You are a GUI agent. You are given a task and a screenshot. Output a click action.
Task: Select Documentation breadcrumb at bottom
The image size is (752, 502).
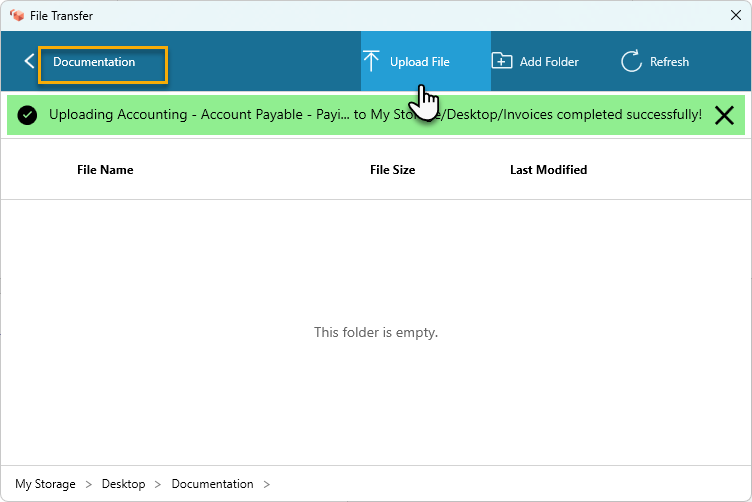212,484
